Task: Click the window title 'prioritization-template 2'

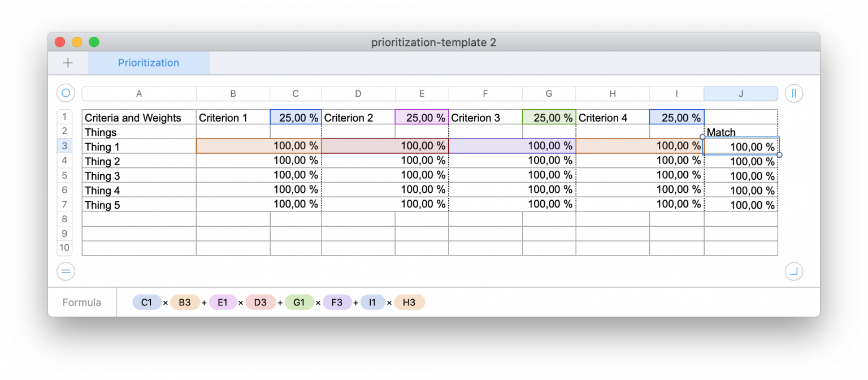Action: (x=433, y=42)
